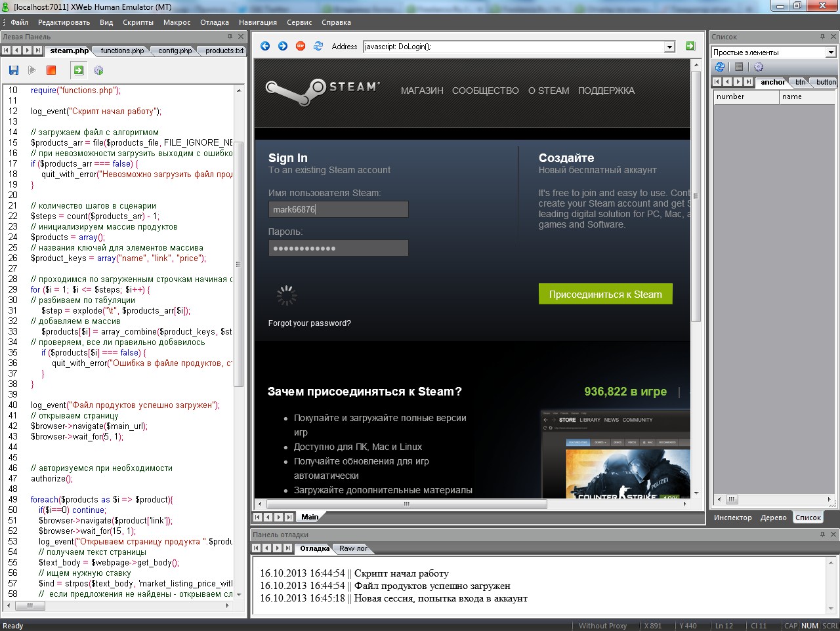Click the Steam logo on the web page
The width and height of the screenshot is (840, 631).
click(322, 91)
